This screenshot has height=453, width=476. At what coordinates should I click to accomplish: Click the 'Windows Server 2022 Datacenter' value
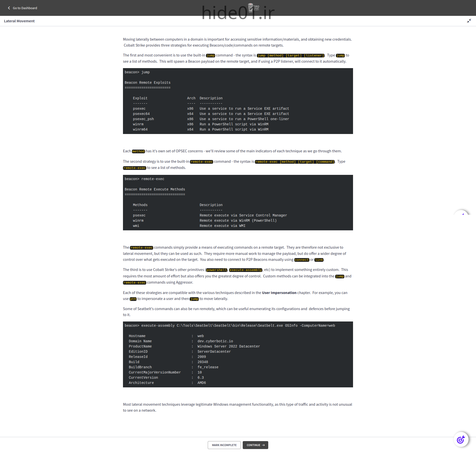229,346
